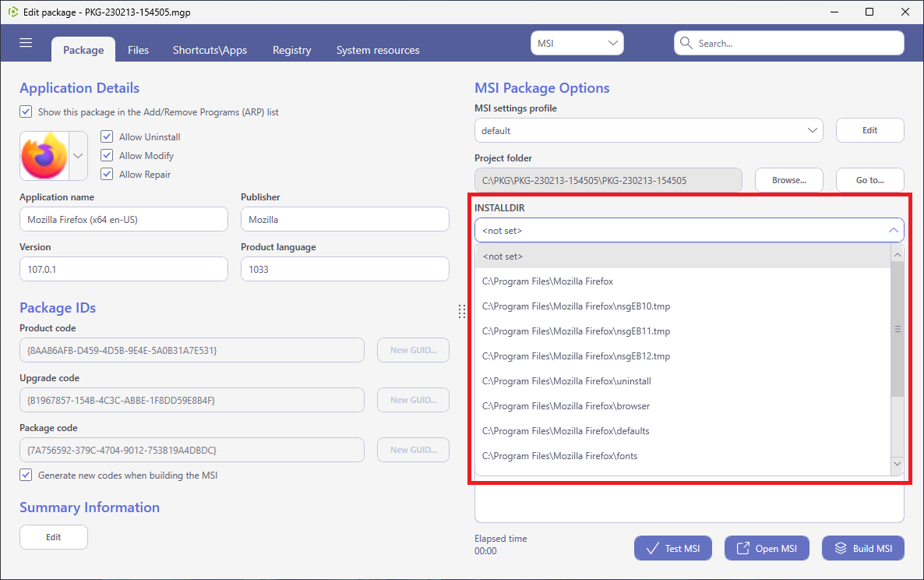Click the app logo in title bar
Screen dimensions: 924x580
coord(13,12)
